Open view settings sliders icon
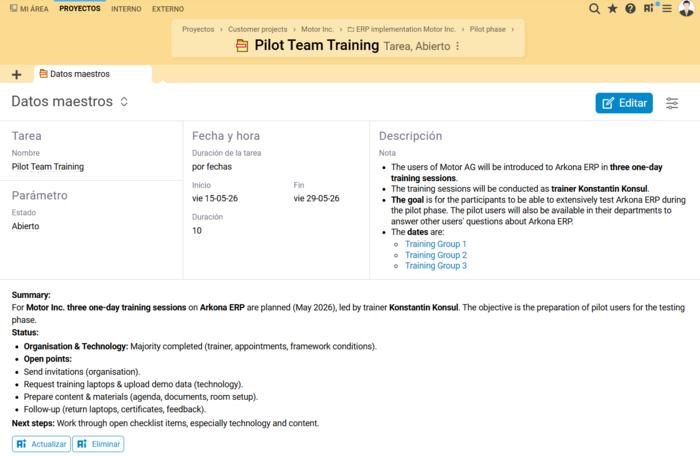This screenshot has width=700, height=456. click(x=672, y=103)
